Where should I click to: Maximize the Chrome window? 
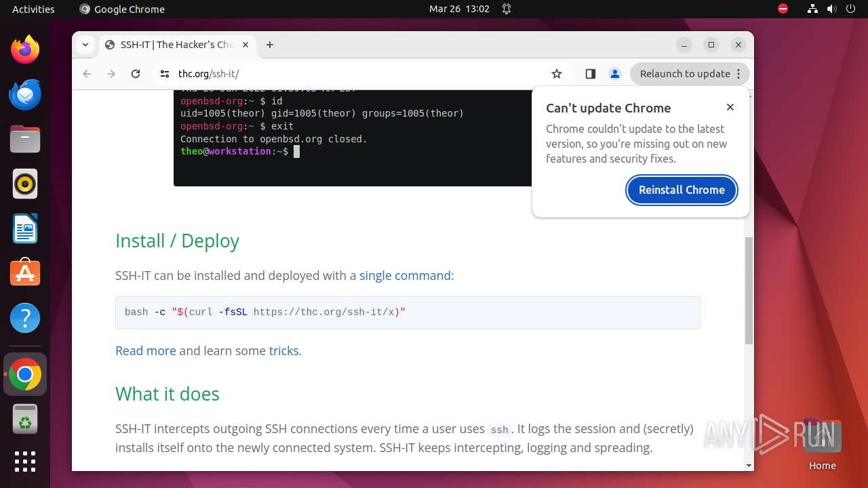(711, 45)
